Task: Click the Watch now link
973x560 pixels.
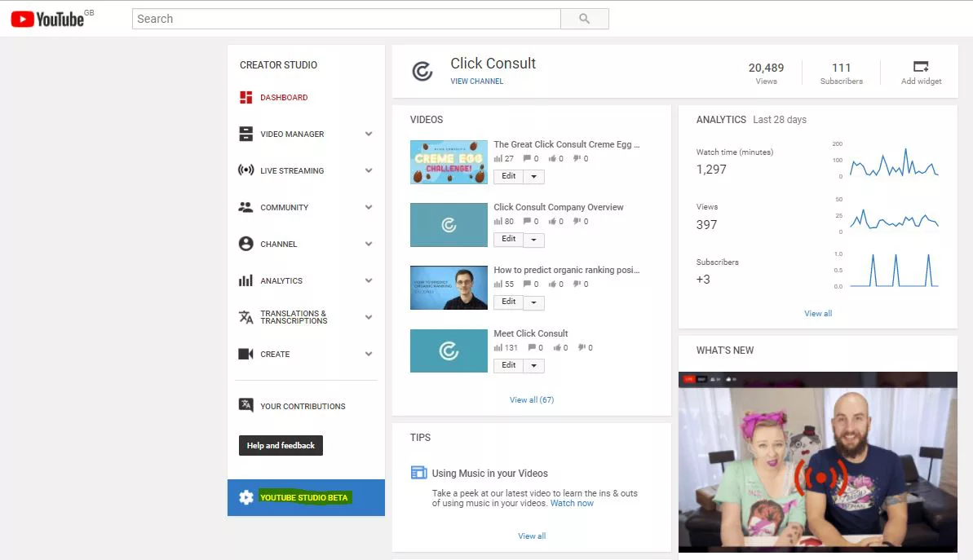Action: coord(572,503)
